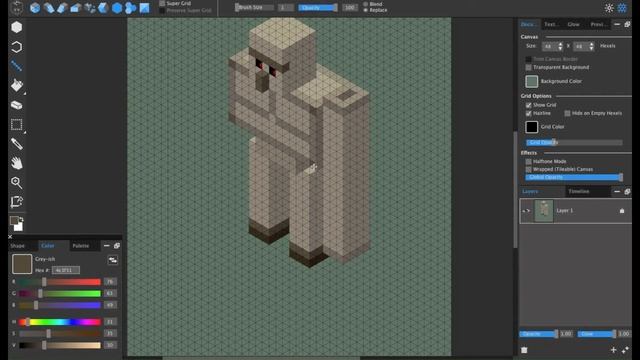The height and width of the screenshot is (360, 640).
Task: Click canvas width stepper arrows
Action: (x=560, y=47)
